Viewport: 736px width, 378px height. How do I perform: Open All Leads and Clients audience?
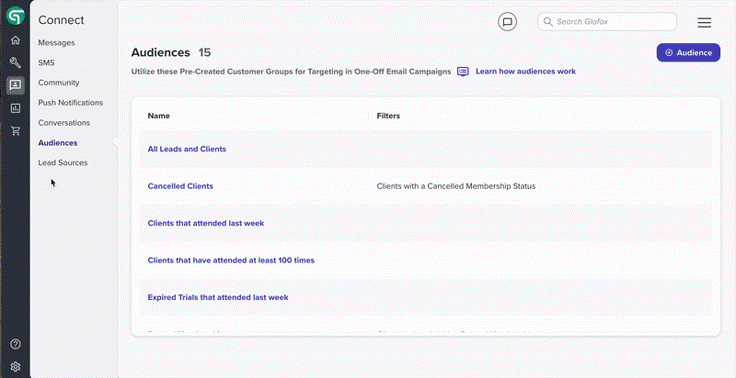[x=187, y=149]
